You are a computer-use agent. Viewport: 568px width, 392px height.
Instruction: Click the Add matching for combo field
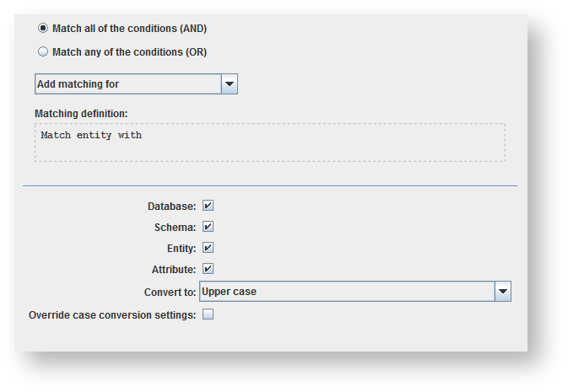point(127,84)
